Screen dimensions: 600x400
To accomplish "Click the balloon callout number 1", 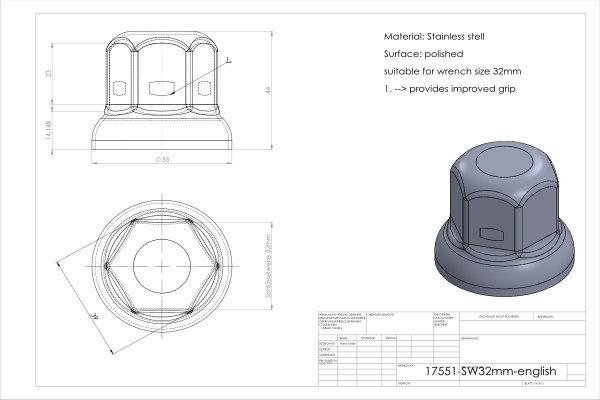I will (228, 60).
